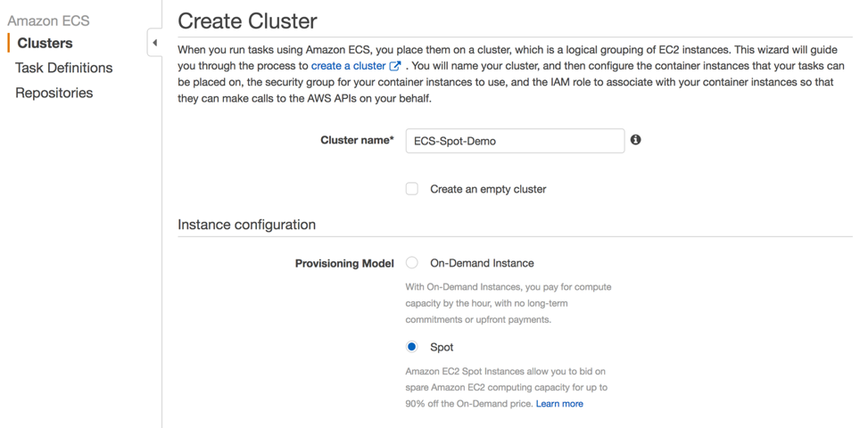Click the Amazon ECS sidebar heading
This screenshot has height=428, width=868.
pyautogui.click(x=48, y=21)
